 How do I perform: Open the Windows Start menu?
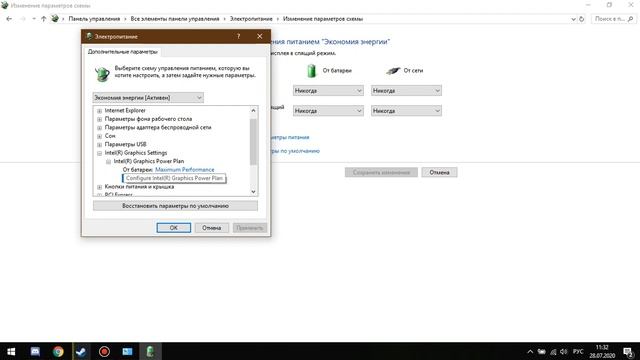[x=11, y=351]
